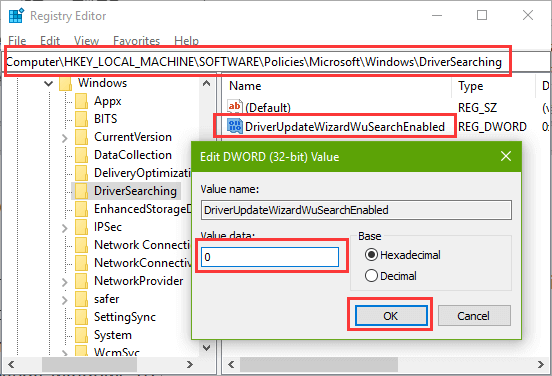Expand the NetworkProvider tree node
Viewport: 552px width, 376px height.
(x=64, y=282)
